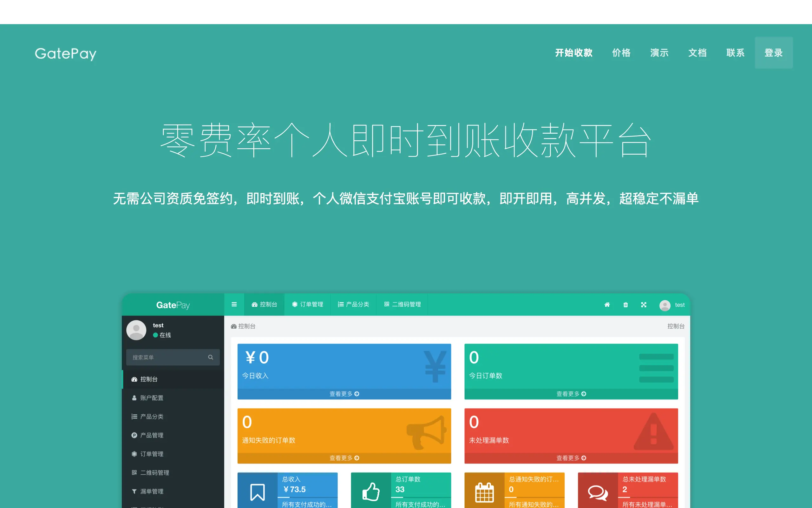Viewport: 812px width, 508px height.
Task: Select the 产品分类 tab in dashboard top bar
Action: click(353, 304)
